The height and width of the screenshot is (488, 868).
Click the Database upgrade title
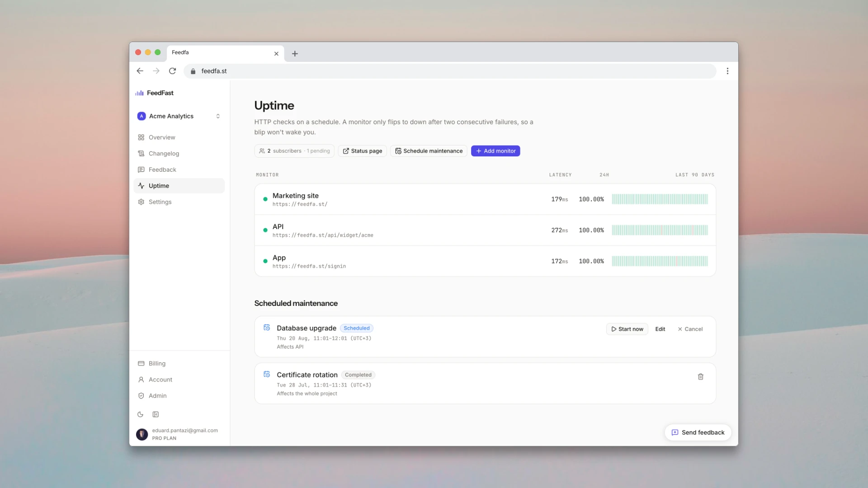(307, 328)
